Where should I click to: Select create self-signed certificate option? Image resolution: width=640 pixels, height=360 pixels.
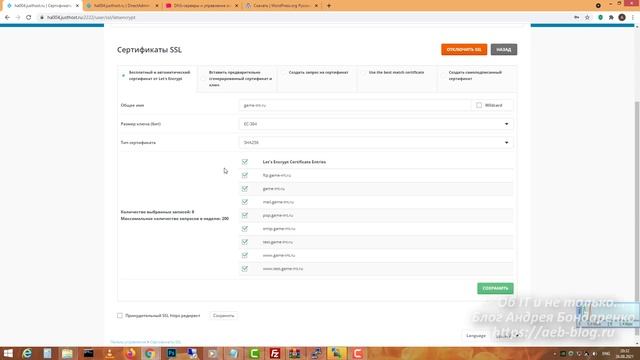click(x=443, y=76)
